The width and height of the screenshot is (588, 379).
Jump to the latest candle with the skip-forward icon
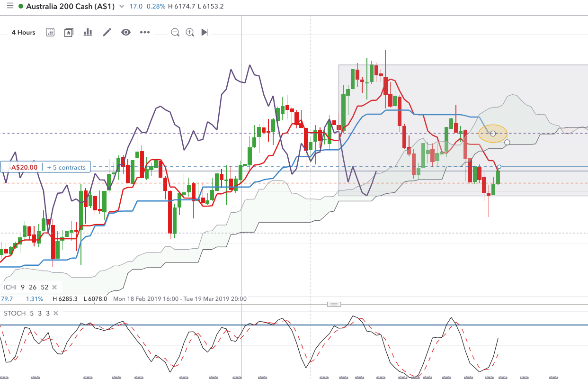(205, 32)
